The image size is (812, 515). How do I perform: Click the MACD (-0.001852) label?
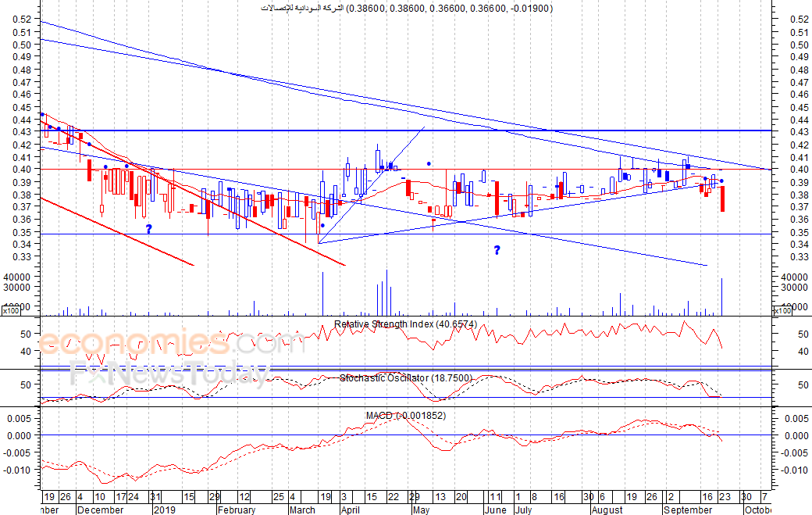405,416
